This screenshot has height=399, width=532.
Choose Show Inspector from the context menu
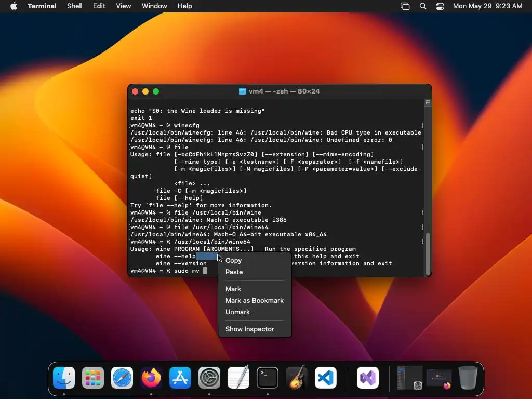click(x=255, y=329)
